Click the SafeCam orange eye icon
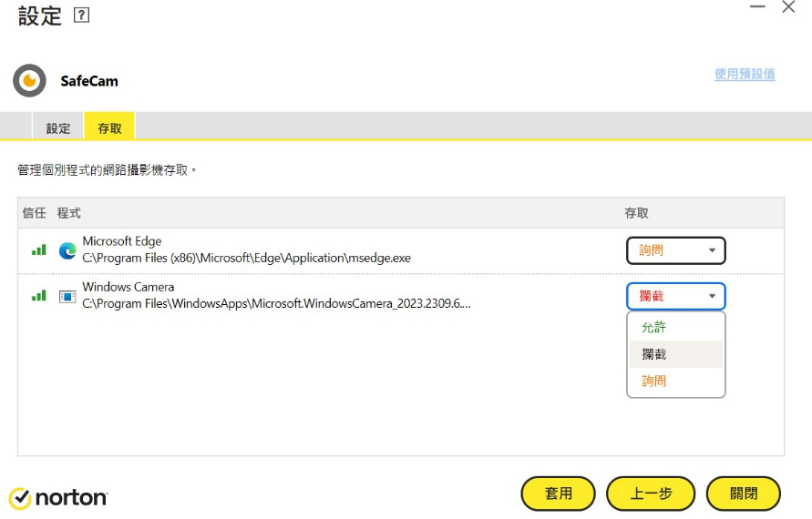Viewport: 812px width, 519px height. (29, 81)
